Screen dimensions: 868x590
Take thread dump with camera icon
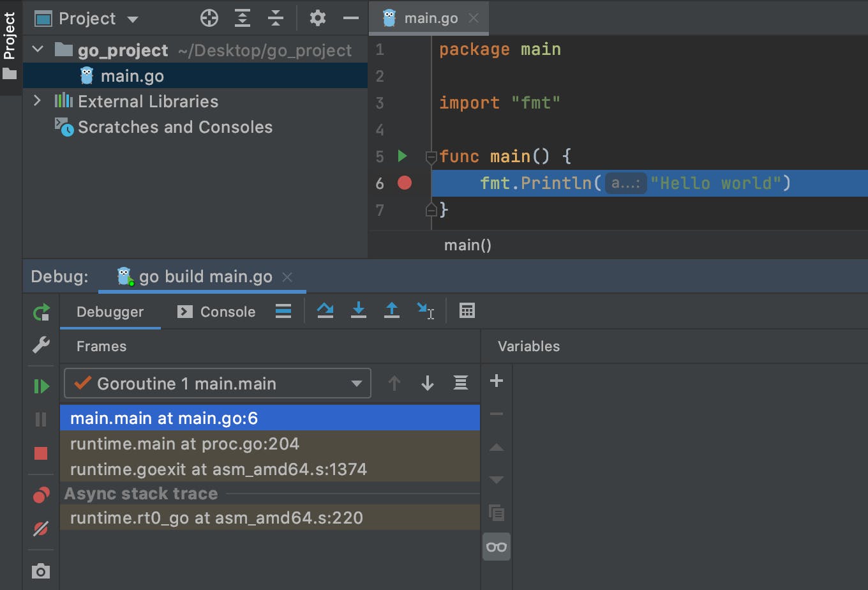click(41, 571)
